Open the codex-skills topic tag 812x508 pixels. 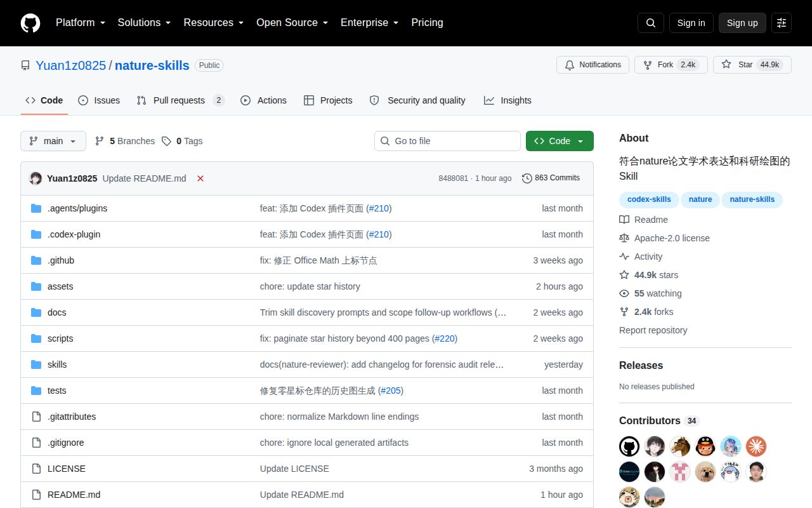click(649, 199)
